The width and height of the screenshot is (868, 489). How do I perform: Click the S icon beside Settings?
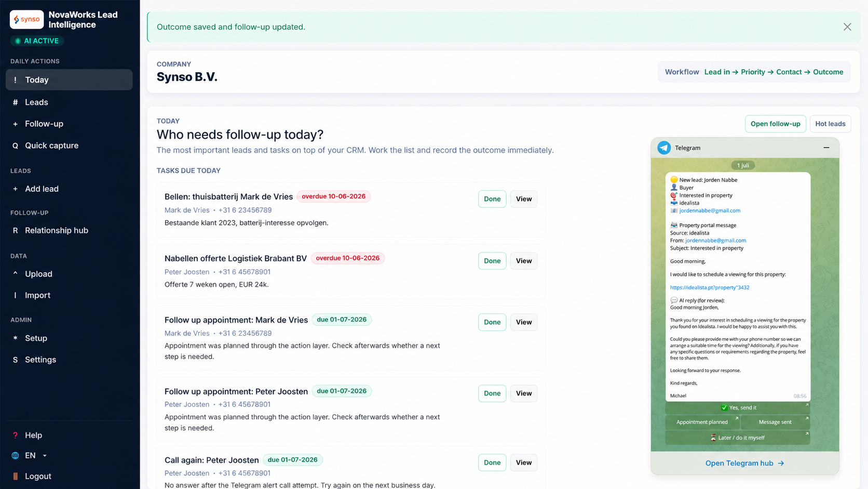15,360
